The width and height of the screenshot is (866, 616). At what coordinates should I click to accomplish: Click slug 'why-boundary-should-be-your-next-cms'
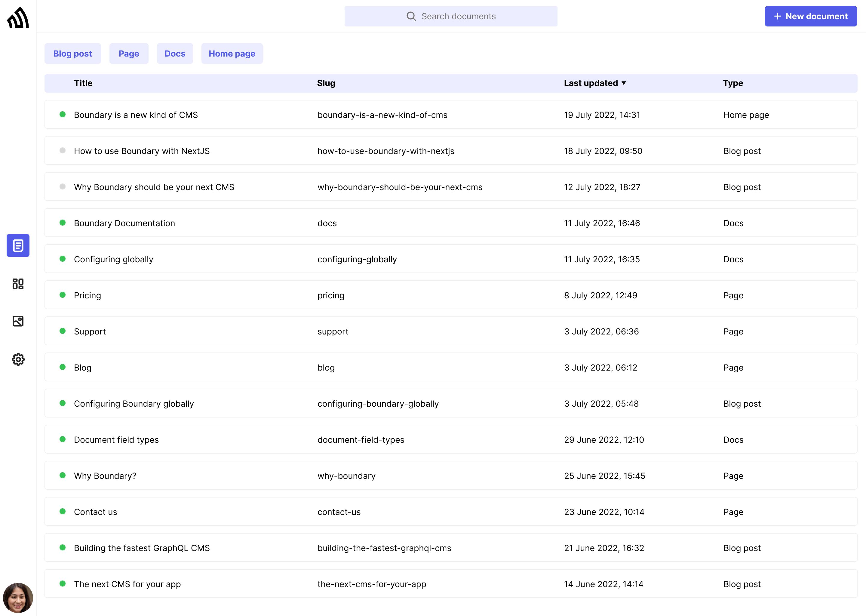400,187
